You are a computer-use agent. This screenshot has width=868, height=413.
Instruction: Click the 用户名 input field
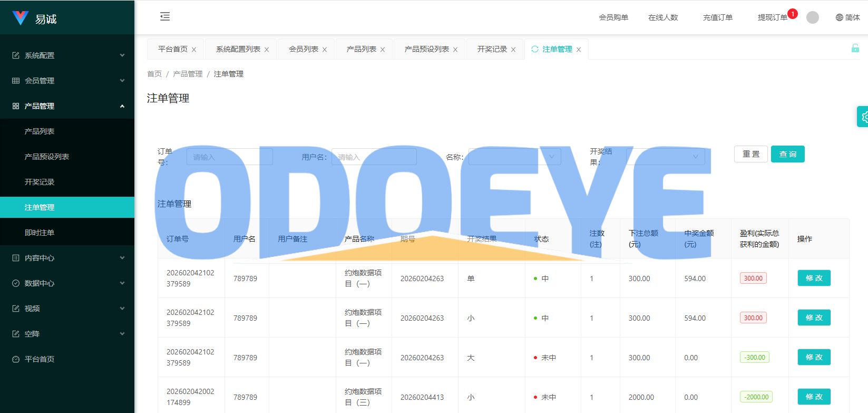pos(374,157)
